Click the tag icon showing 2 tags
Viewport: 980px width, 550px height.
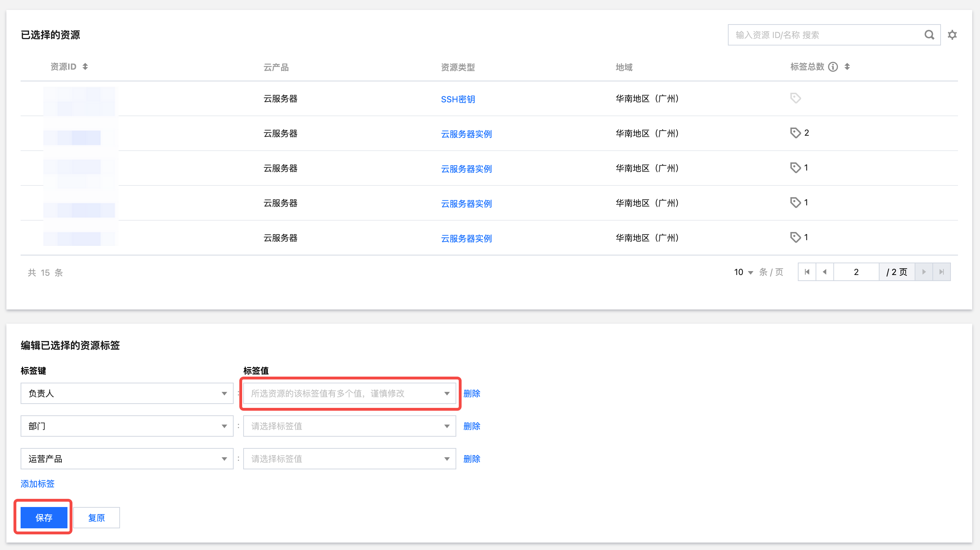click(795, 133)
